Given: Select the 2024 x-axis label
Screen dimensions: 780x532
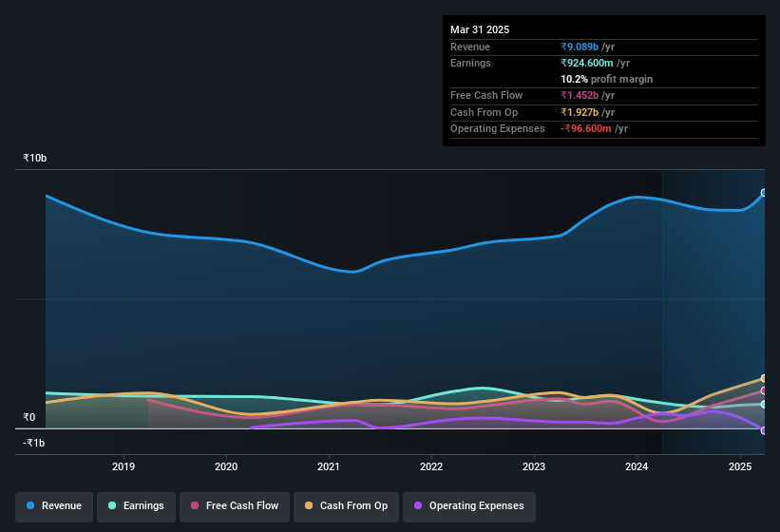Looking at the screenshot, I should click(637, 466).
